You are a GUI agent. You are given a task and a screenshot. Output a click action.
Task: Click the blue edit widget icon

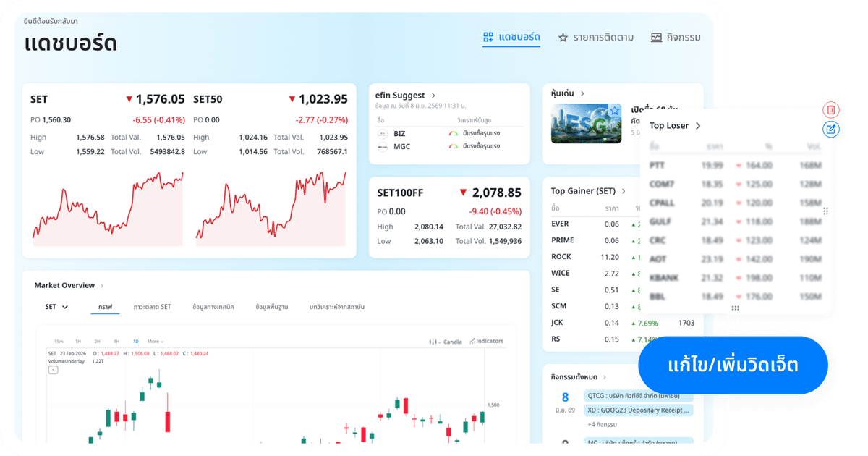[831, 130]
